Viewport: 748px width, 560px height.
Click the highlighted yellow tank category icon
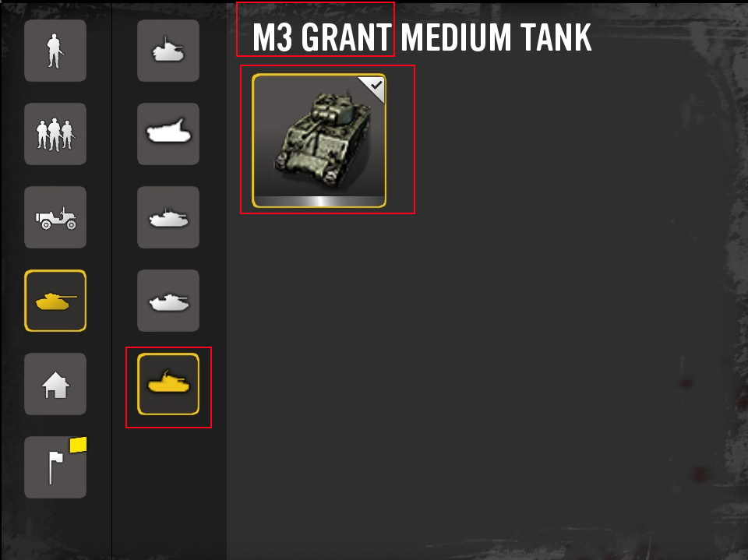[x=55, y=301]
